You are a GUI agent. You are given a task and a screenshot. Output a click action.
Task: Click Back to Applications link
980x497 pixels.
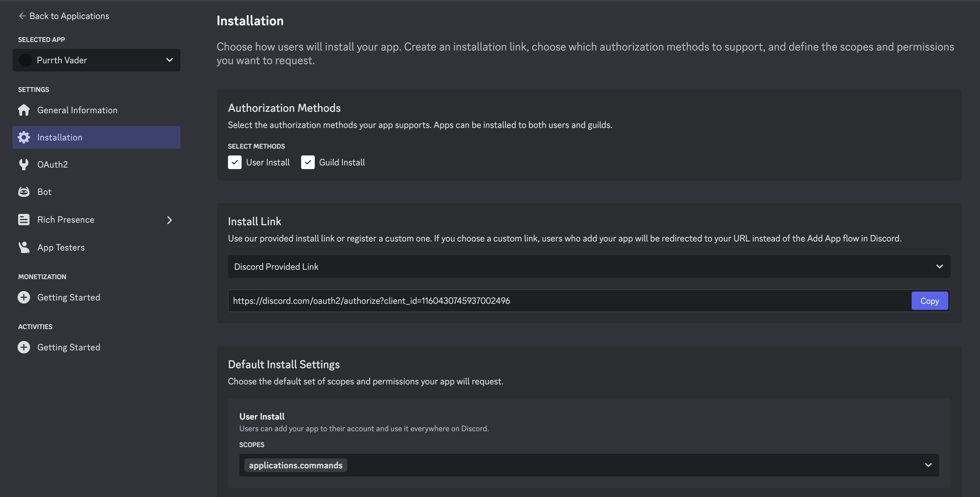click(x=69, y=16)
